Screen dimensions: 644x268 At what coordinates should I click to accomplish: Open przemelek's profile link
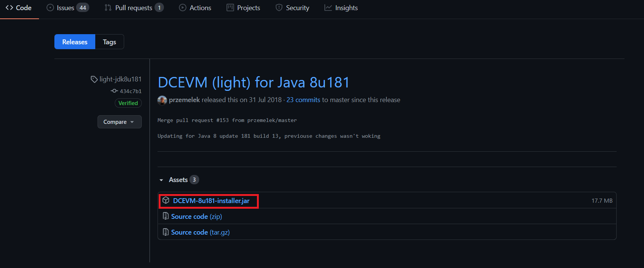click(x=184, y=100)
